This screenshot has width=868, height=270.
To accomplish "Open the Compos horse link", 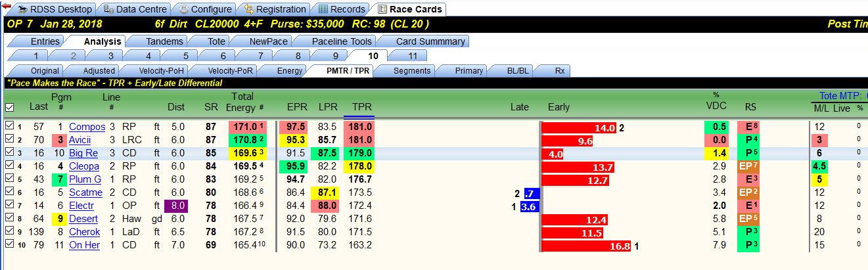I will pos(87,127).
